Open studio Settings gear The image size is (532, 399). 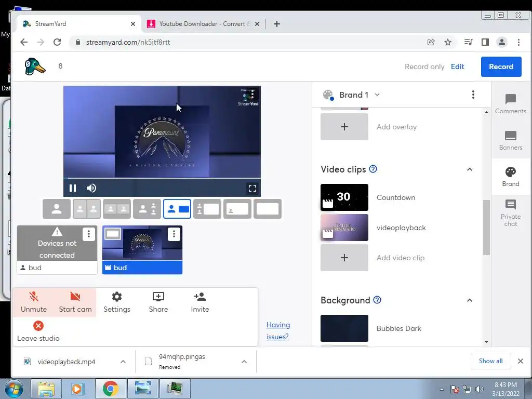point(117,302)
